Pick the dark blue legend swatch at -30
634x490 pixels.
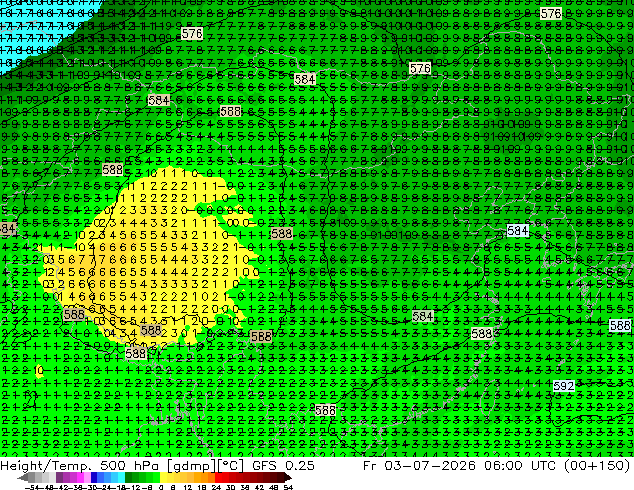point(94,478)
